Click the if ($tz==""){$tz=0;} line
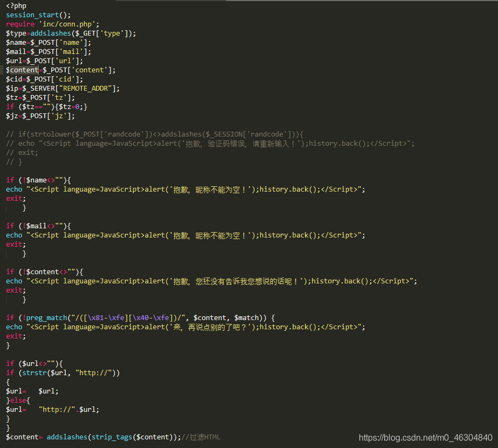Viewport: 498px width, 448px height. 46,107
